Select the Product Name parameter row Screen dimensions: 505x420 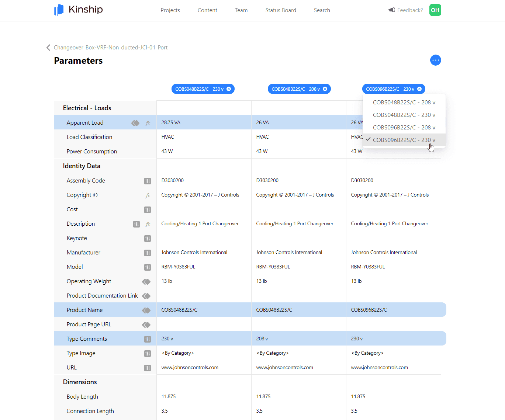(x=250, y=310)
